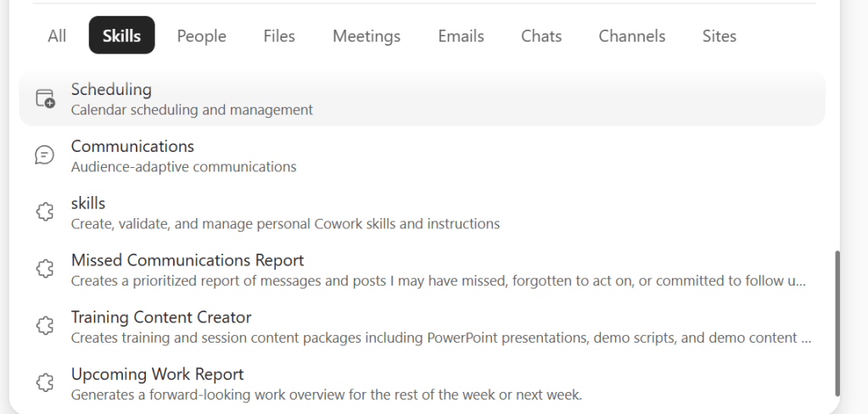Click the Training Content Creator puzzle icon
The width and height of the screenshot is (868, 414).
pos(45,326)
